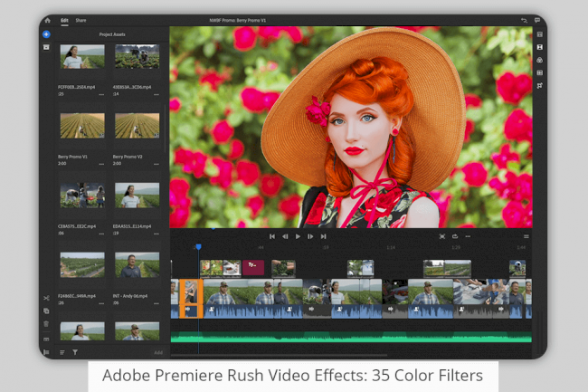Open the grid panel icon below Color
This screenshot has width=588, height=392.
pyautogui.click(x=540, y=72)
